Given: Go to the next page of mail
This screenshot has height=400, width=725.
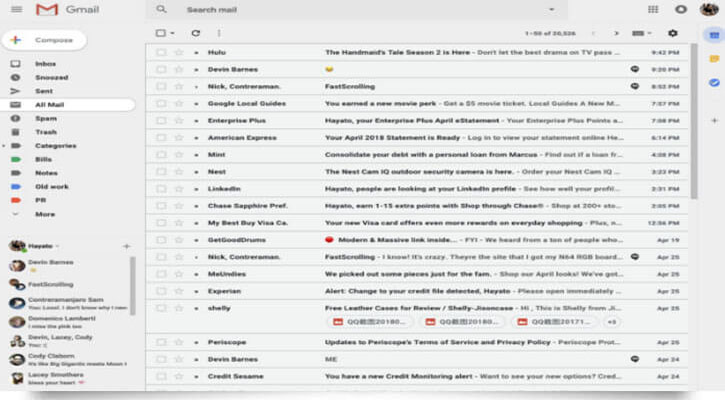Looking at the screenshot, I should (616, 33).
